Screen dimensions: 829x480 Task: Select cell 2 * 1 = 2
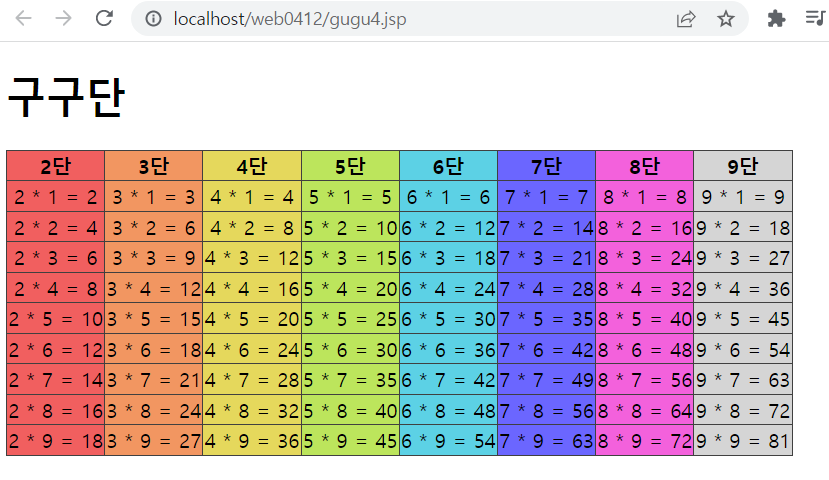coord(56,197)
